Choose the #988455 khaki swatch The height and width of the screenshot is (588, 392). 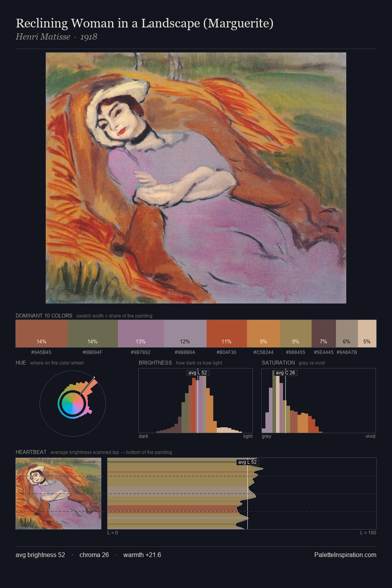pos(296,334)
